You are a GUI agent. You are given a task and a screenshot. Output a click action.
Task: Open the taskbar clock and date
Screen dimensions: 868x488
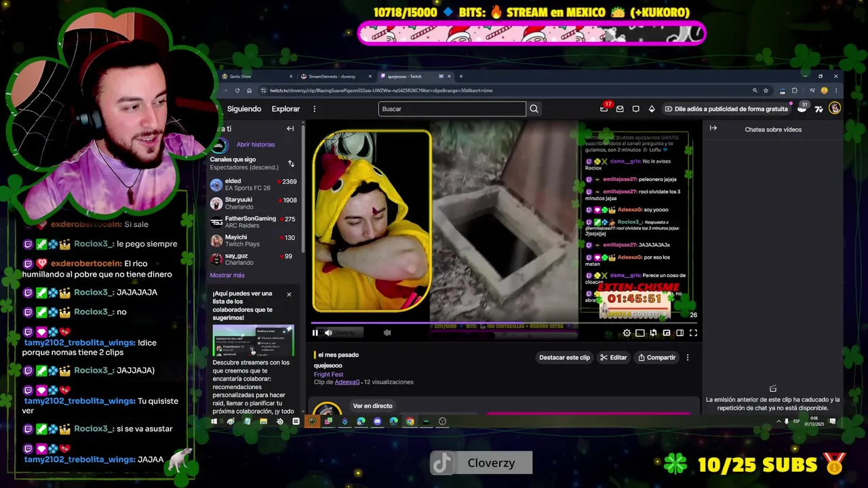pos(814,421)
